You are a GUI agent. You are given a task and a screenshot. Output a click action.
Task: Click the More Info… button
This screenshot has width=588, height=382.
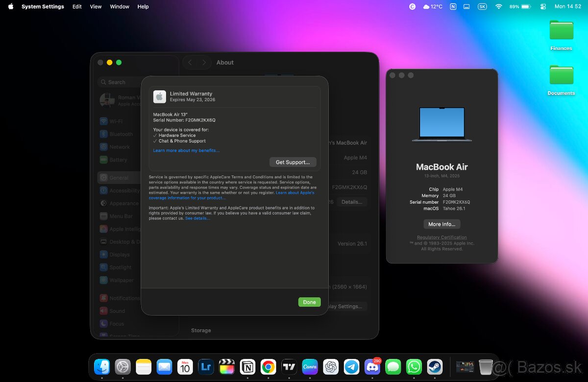[x=441, y=224]
